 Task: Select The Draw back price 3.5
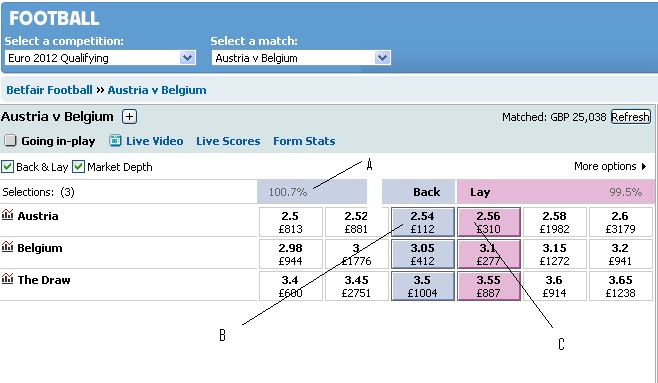tap(423, 286)
